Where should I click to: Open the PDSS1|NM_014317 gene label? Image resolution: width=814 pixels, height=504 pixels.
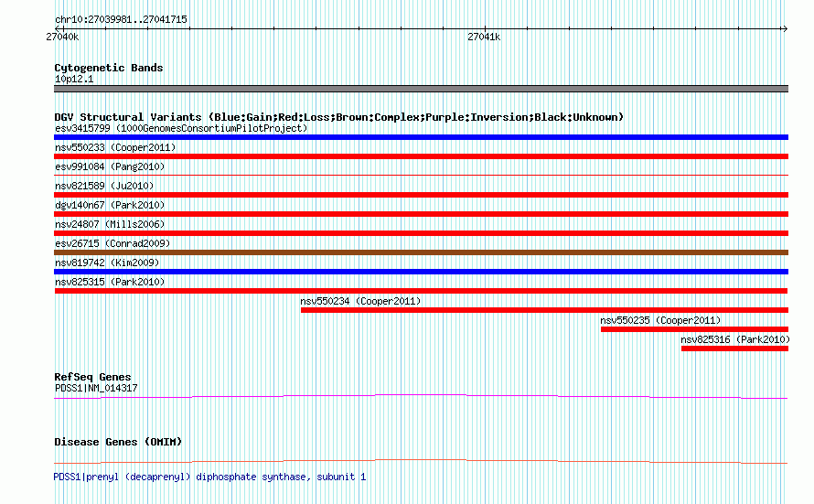[96, 388]
